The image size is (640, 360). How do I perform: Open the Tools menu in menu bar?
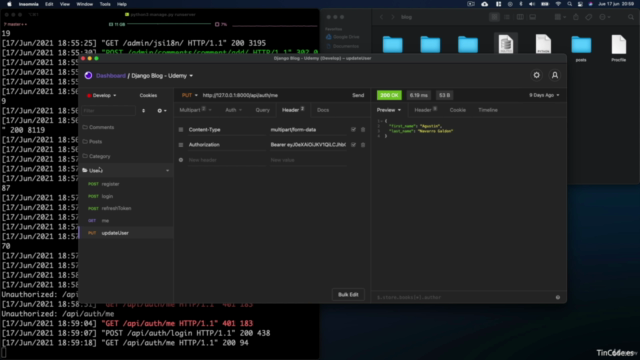[x=105, y=4]
